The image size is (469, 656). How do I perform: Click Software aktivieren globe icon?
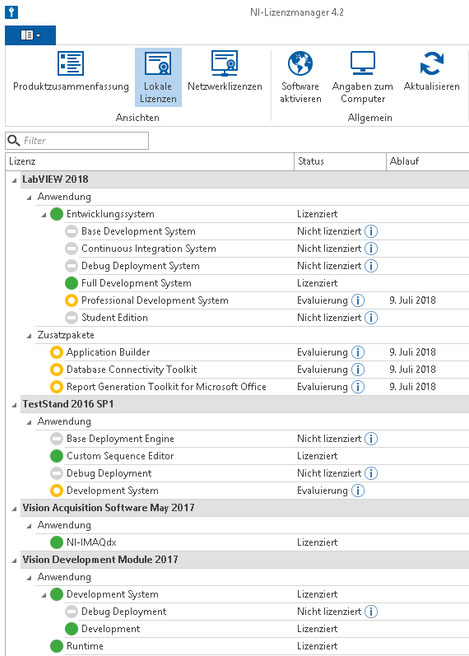[300, 63]
